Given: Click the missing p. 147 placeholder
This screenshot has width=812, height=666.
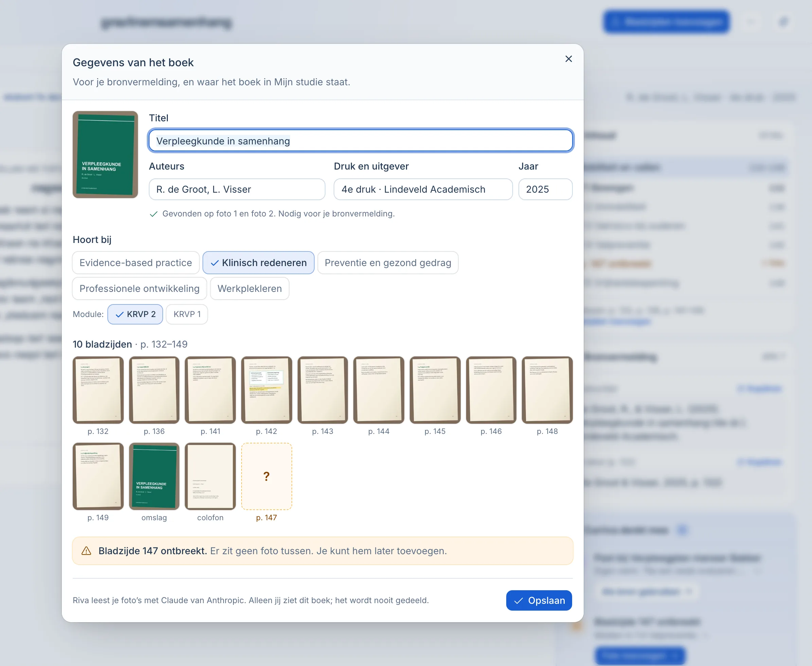Looking at the screenshot, I should [x=267, y=476].
